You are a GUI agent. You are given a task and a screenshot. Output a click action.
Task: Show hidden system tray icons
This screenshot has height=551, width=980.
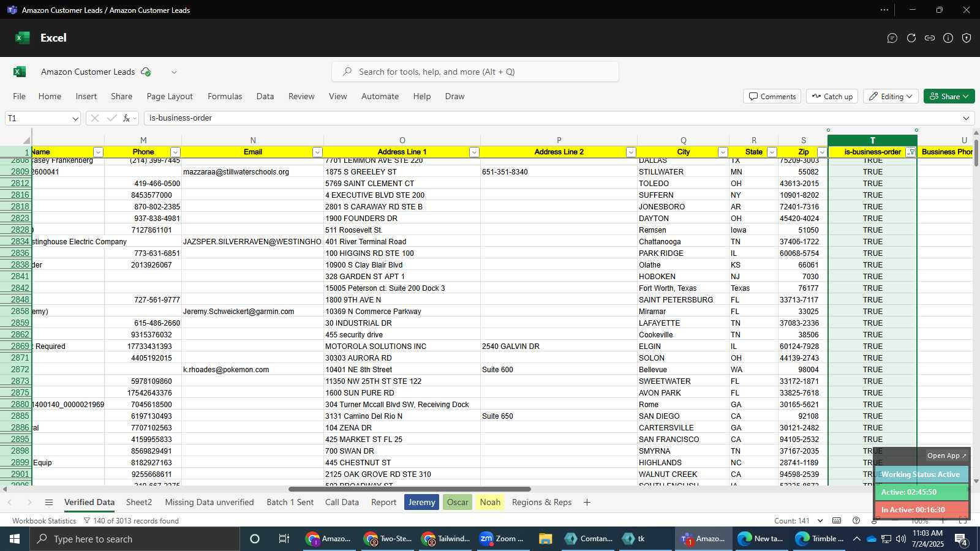[x=856, y=539]
